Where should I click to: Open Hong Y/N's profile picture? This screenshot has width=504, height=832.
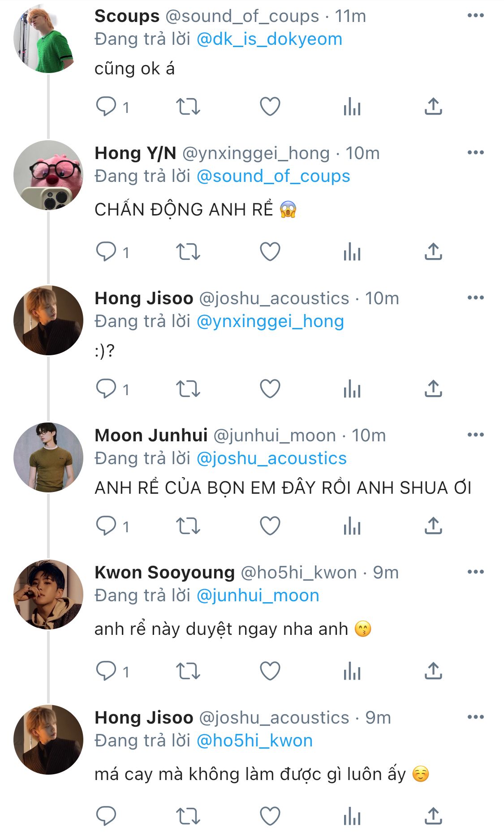pyautogui.click(x=48, y=175)
